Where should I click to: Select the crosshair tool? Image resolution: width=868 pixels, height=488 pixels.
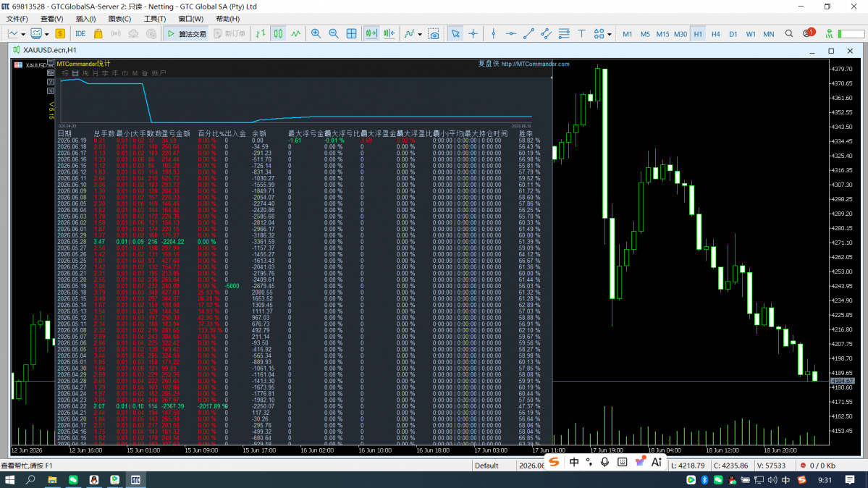pyautogui.click(x=473, y=34)
